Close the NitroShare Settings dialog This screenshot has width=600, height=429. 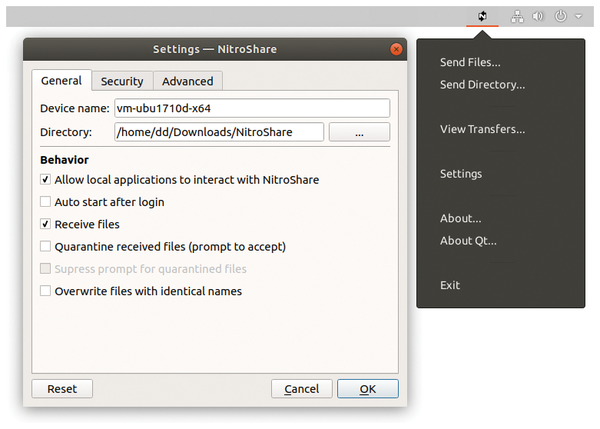[x=396, y=49]
